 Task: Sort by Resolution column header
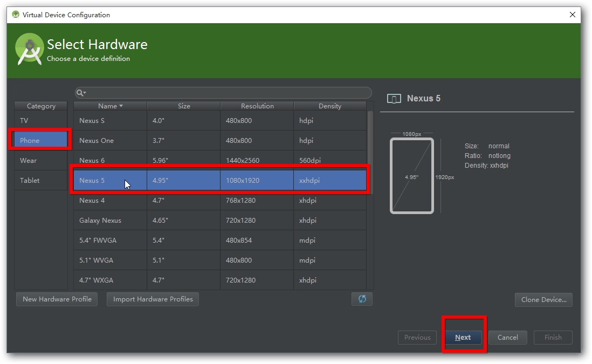pyautogui.click(x=257, y=106)
